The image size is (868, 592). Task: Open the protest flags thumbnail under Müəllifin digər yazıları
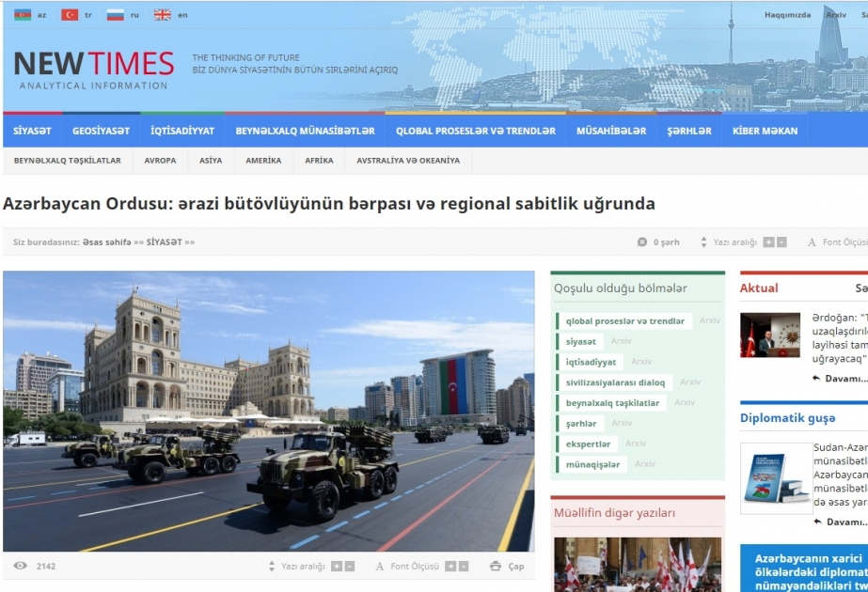pos(638,565)
